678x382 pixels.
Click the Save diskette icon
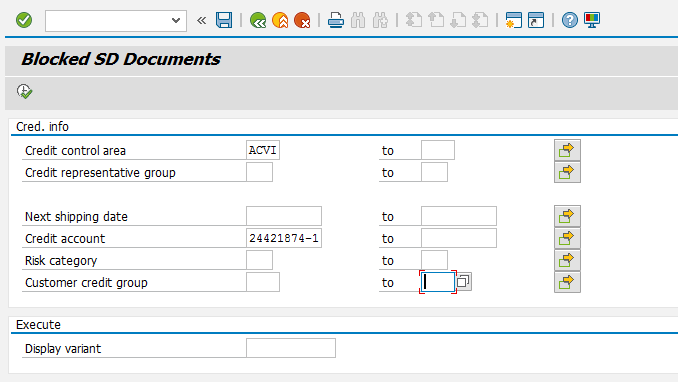224,20
